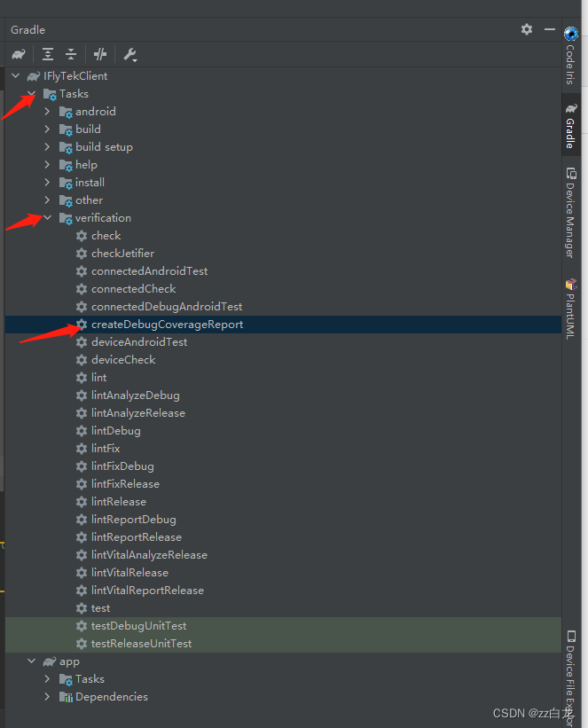Click the deviceCheck gear icon
This screenshot has width=588, height=728.
pyautogui.click(x=82, y=360)
